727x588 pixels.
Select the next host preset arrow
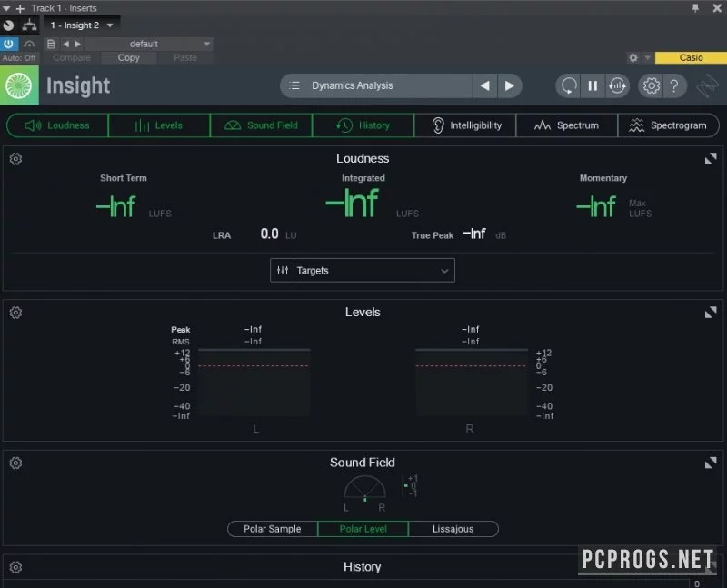tap(78, 44)
